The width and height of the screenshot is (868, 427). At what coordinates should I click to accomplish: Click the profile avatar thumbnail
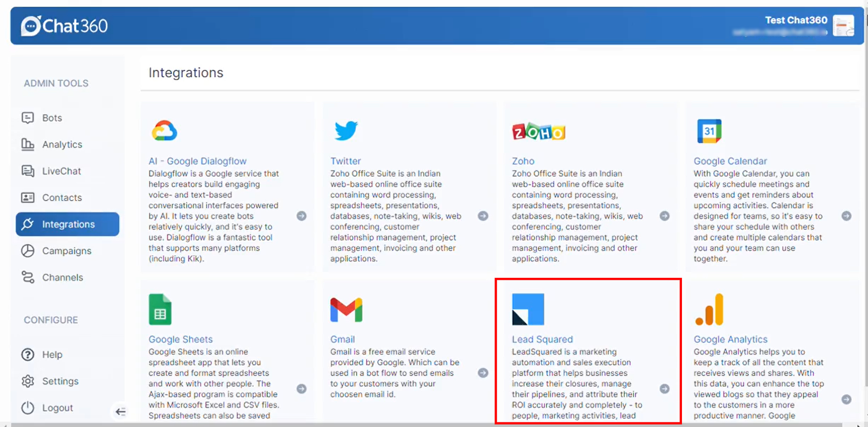tap(843, 25)
